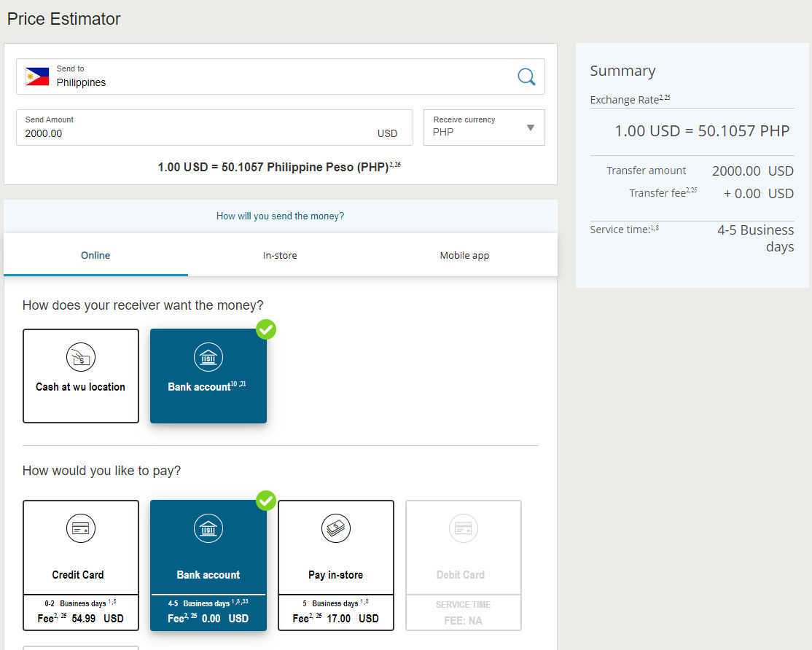The height and width of the screenshot is (650, 812).
Task: Switch to the Mobile app tab
Action: tap(464, 255)
